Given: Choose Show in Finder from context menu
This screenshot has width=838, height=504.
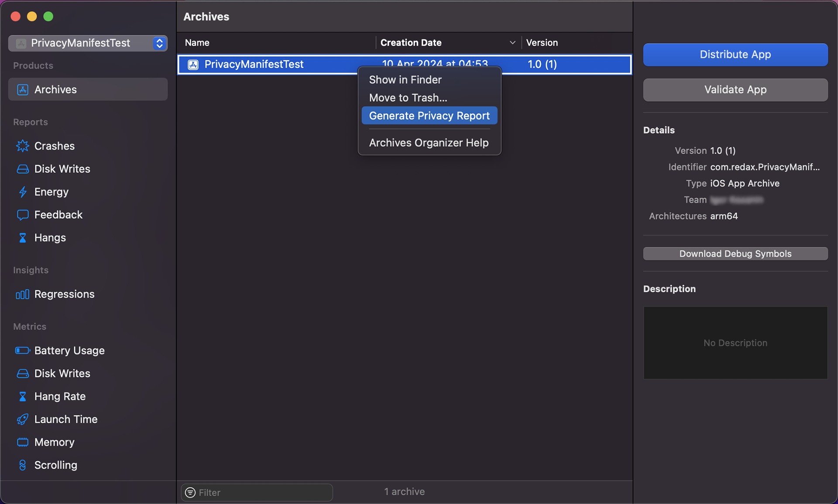Looking at the screenshot, I should pos(429,80).
